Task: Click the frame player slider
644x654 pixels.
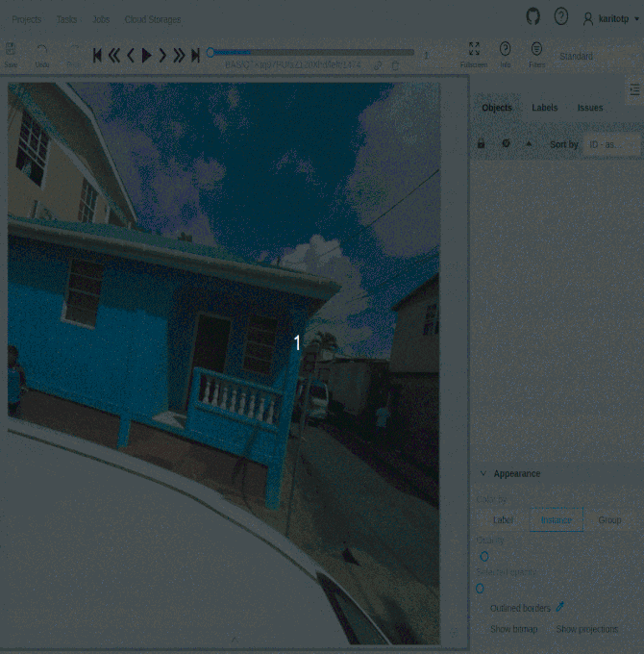Action: [312, 53]
